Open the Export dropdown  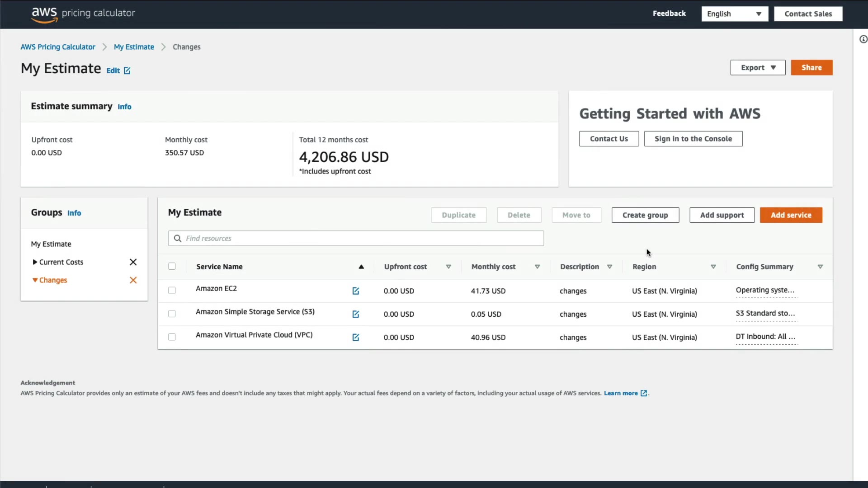pyautogui.click(x=758, y=67)
